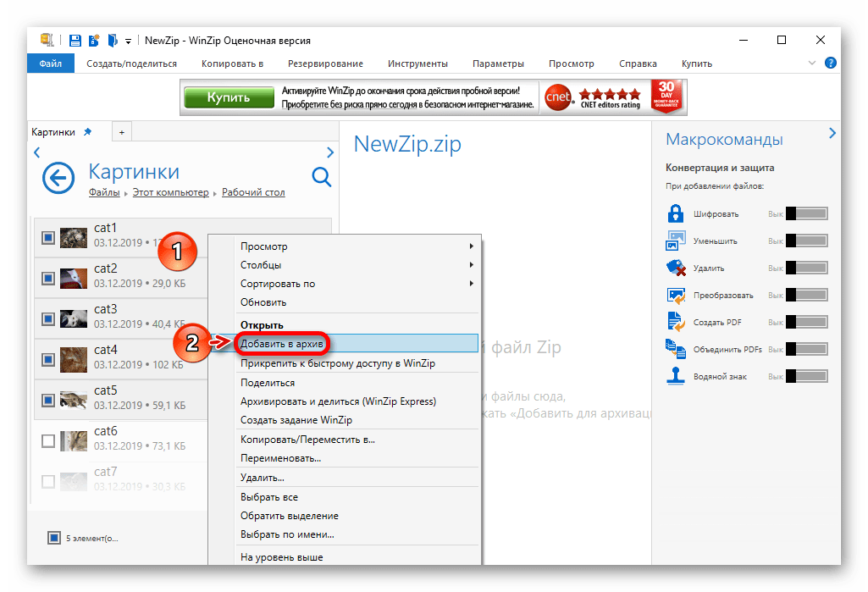Uncheck the cat3 file checkbox
The image size is (868, 592).
click(x=48, y=319)
